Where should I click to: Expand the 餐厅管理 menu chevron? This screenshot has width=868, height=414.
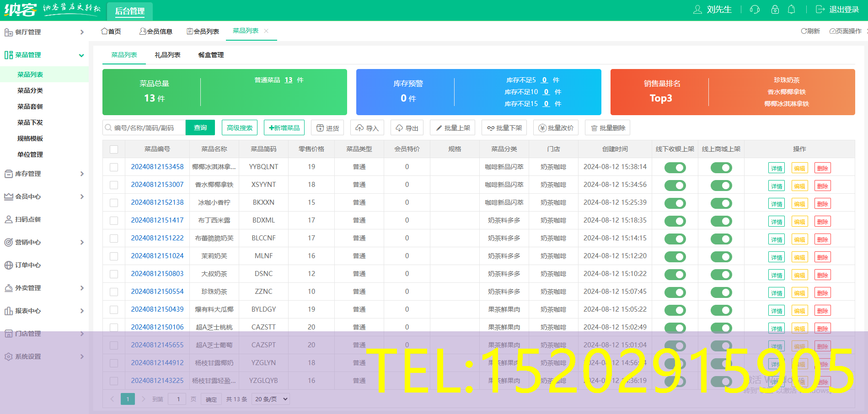pos(82,32)
